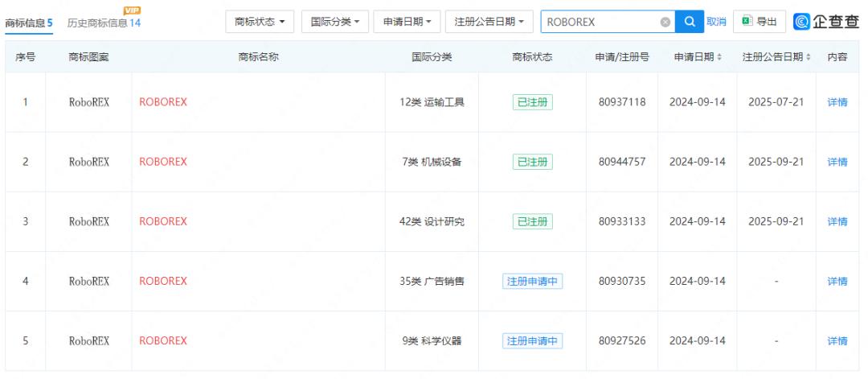
Task: Open the historical trademark information tab
Action: point(104,23)
